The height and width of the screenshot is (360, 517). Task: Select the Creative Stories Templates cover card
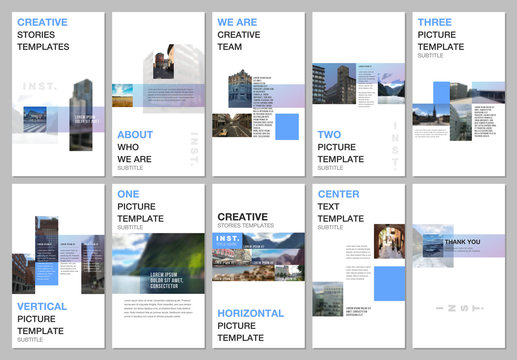(58, 94)
